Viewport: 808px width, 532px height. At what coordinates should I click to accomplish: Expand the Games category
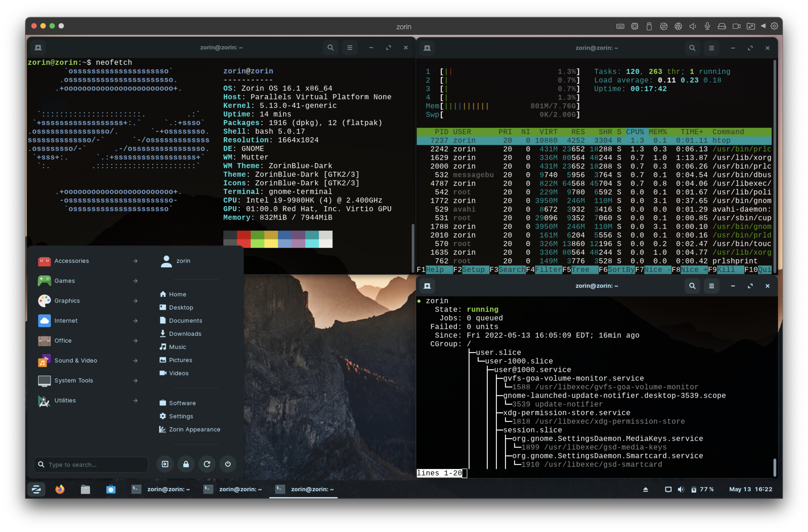pos(88,281)
